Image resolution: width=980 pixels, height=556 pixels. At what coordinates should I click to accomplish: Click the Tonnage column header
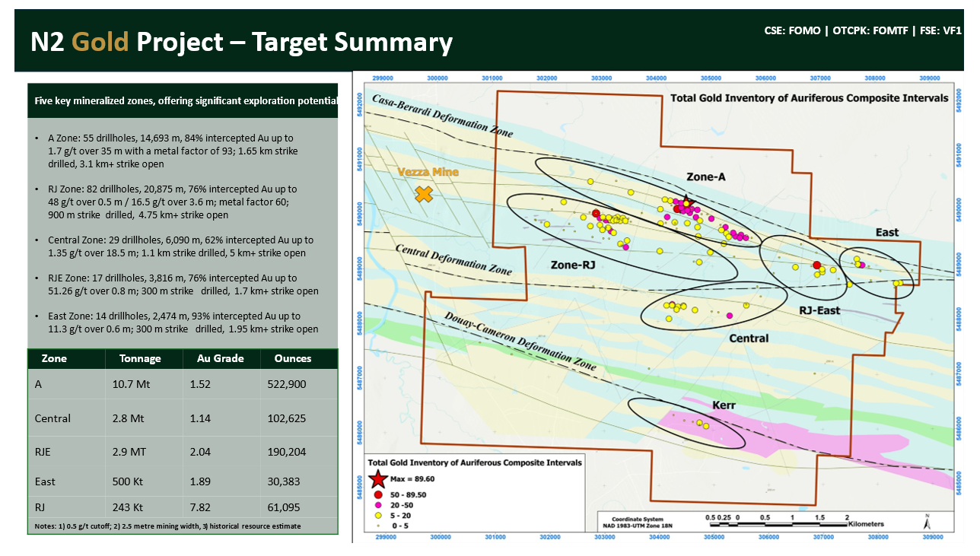tap(140, 358)
